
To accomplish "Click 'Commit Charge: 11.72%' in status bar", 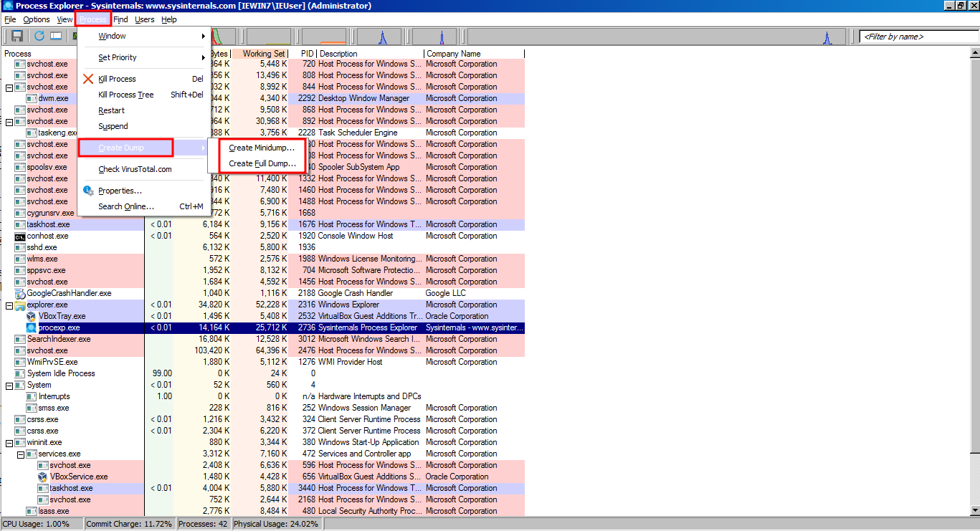I will [x=129, y=524].
